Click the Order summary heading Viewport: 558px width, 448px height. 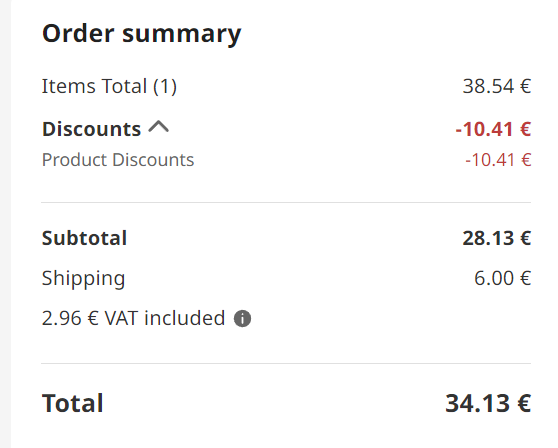142,34
